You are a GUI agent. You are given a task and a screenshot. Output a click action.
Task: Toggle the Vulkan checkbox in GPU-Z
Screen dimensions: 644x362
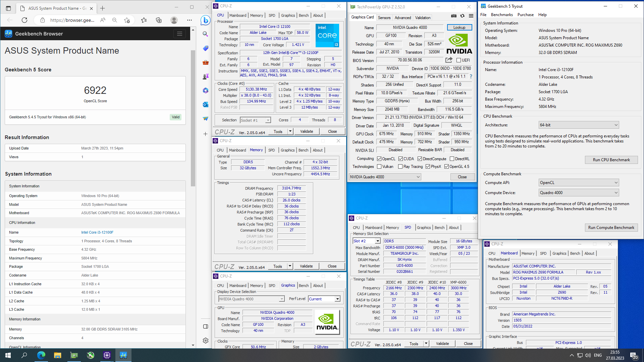[x=379, y=167]
